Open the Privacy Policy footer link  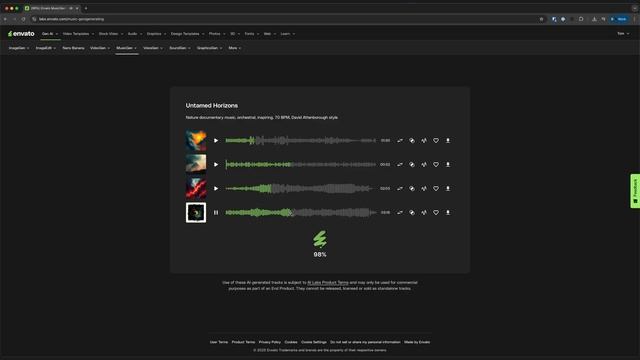[270, 342]
